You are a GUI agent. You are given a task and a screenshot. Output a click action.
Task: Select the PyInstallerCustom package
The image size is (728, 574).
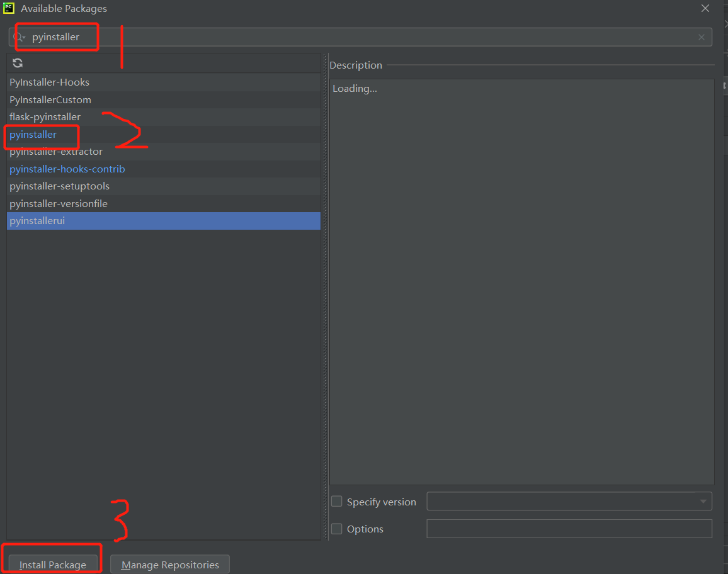(164, 100)
